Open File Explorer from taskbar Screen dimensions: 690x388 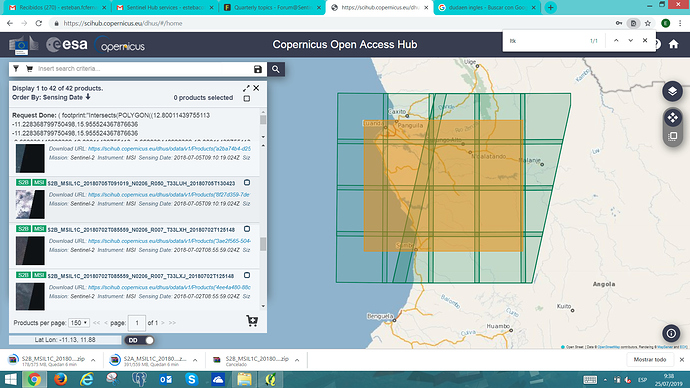[244, 379]
